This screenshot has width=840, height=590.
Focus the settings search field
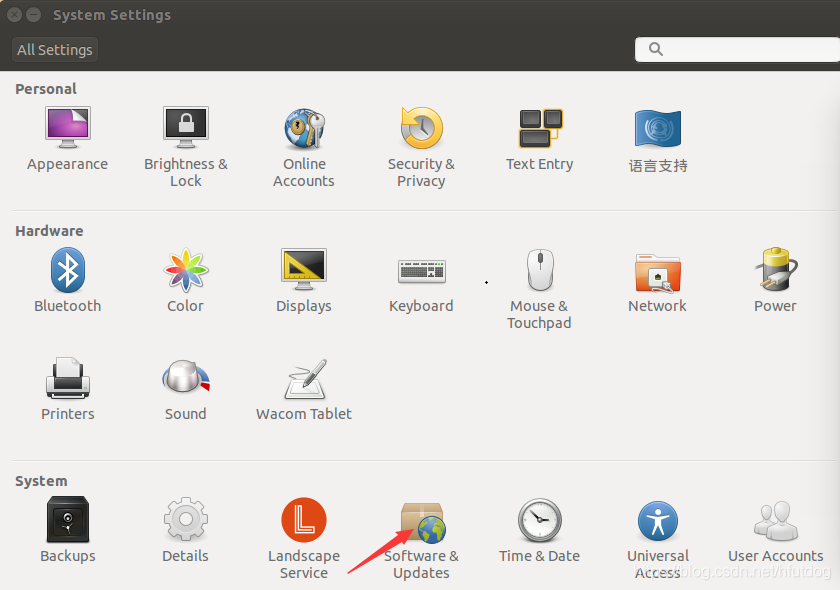[737, 49]
